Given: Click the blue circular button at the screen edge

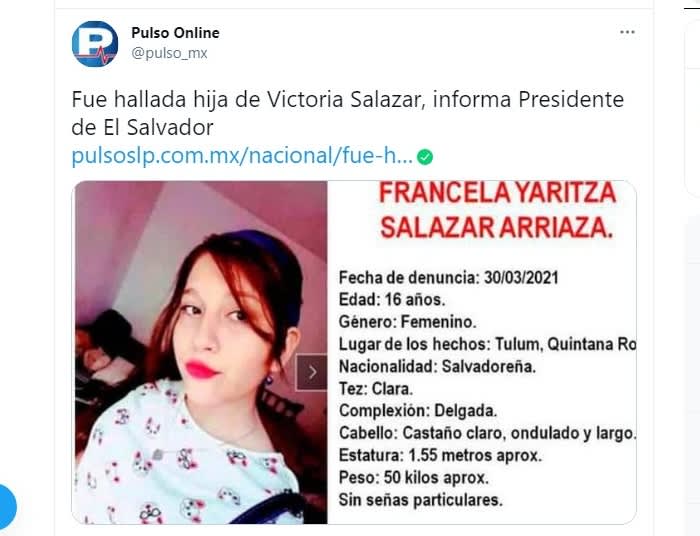Looking at the screenshot, I should pyautogui.click(x=7, y=507).
